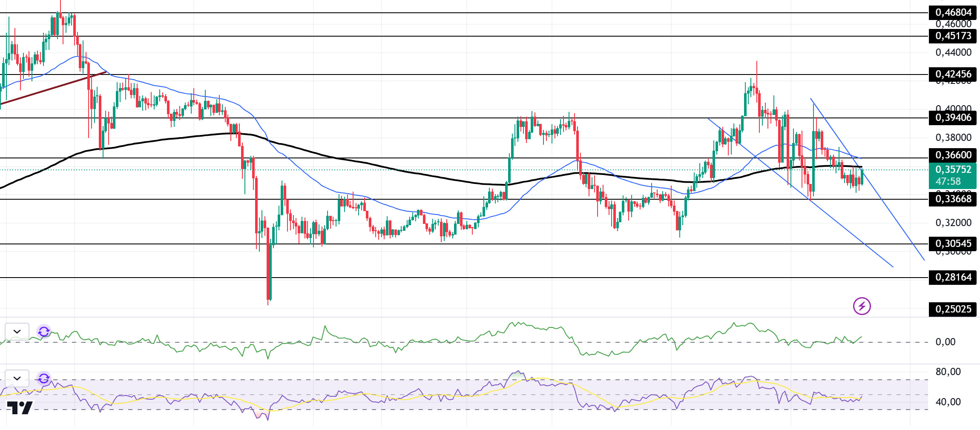The width and height of the screenshot is (980, 430).
Task: Click refresh icon in oscillator pane
Action: coord(44,331)
